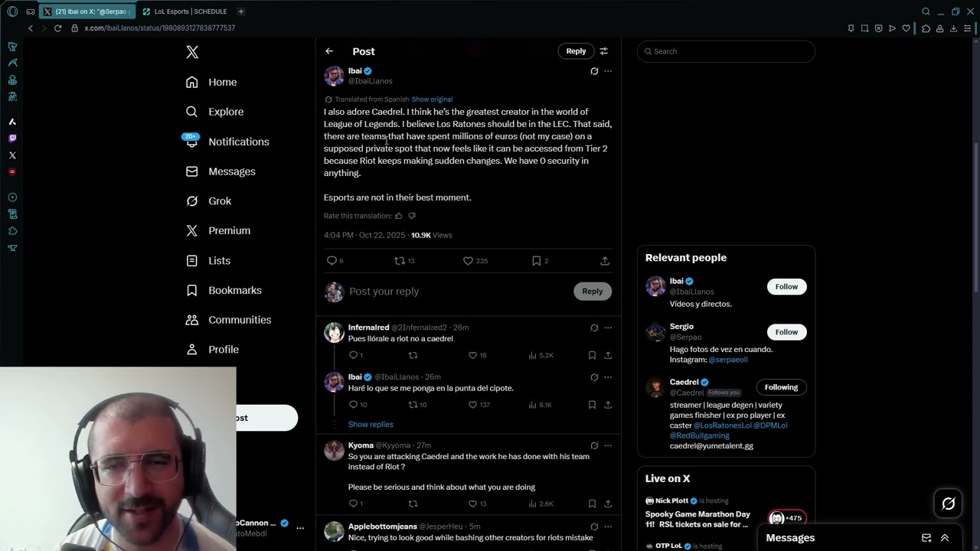Open Bookmarks in X navigation
The width and height of the screenshot is (980, 551).
224,290
